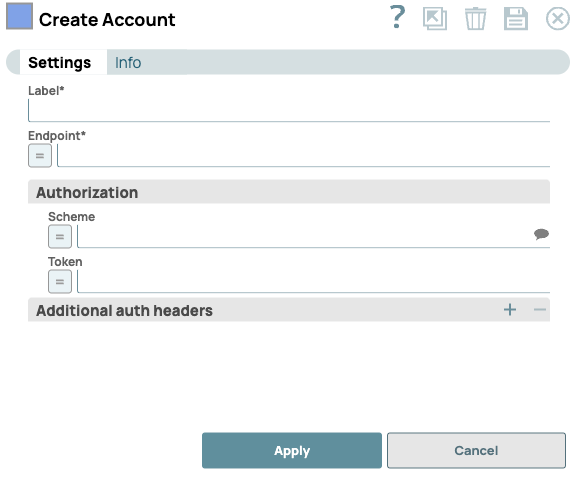Remove a row from Additional auth headers
Viewport: 572px width, 480px height.
[x=540, y=310]
